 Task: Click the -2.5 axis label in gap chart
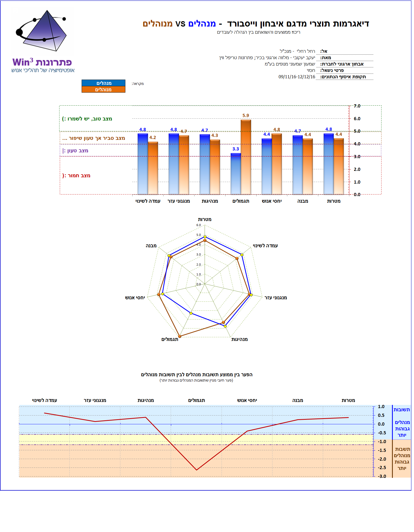(x=382, y=468)
